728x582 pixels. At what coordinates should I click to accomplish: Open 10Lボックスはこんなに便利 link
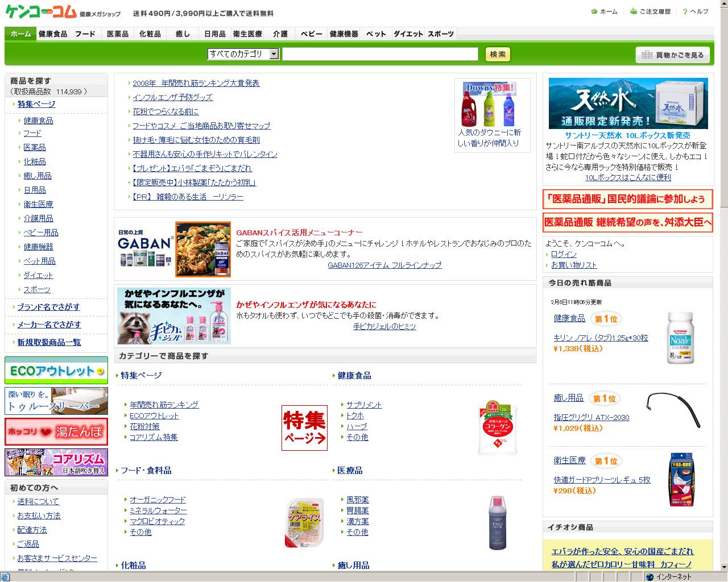[x=628, y=177]
